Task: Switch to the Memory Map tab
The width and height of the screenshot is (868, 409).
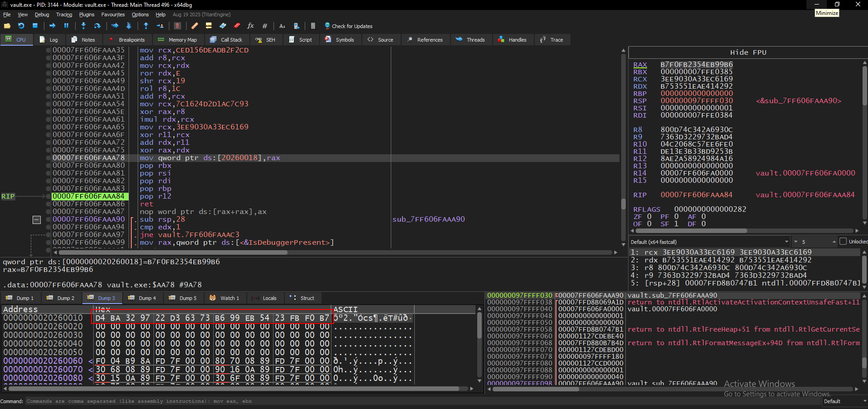Action: (x=177, y=40)
